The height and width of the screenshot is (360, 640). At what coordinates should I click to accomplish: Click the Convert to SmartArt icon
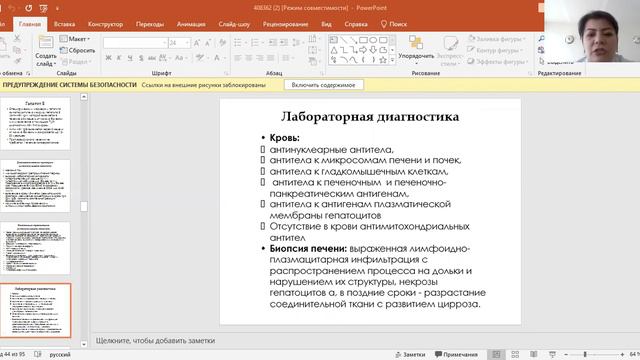click(x=313, y=62)
